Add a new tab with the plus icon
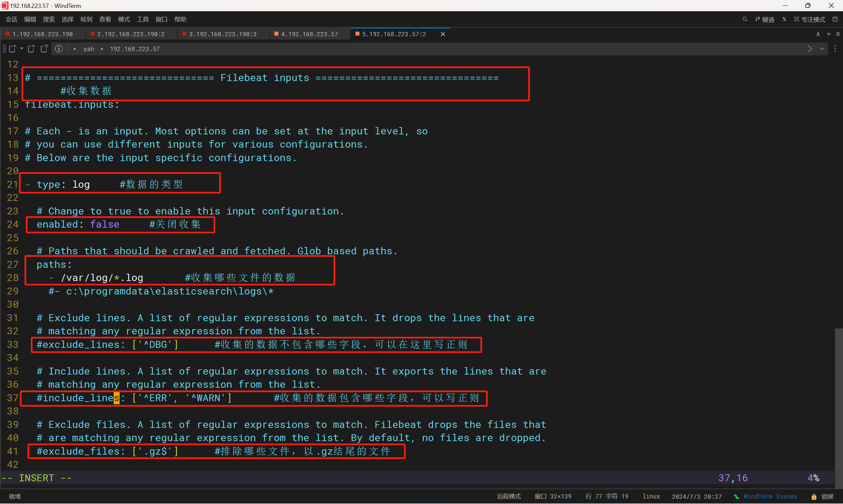 point(829,34)
